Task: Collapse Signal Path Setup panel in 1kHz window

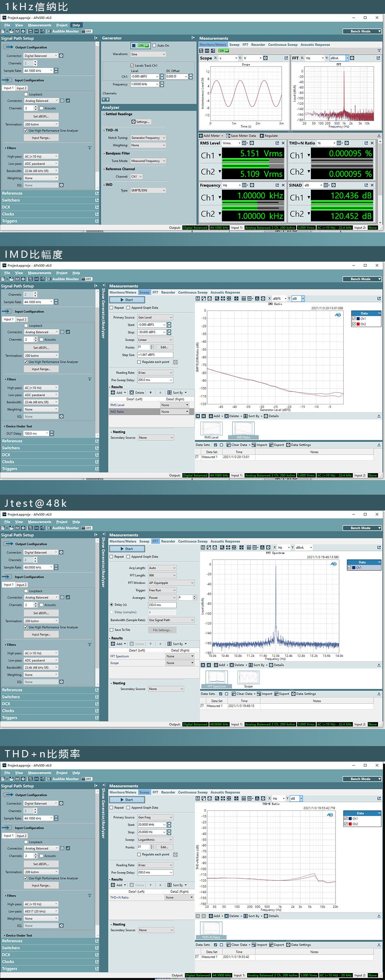Action: click(x=96, y=38)
